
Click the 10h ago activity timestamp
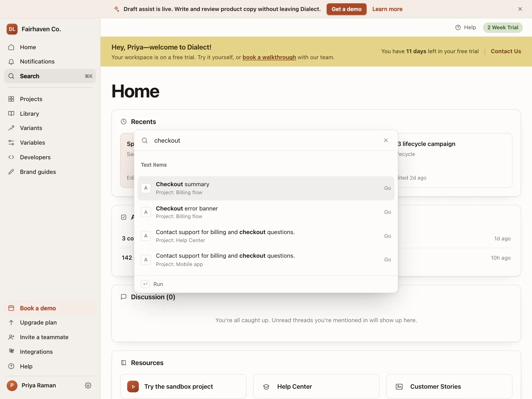[501, 258]
